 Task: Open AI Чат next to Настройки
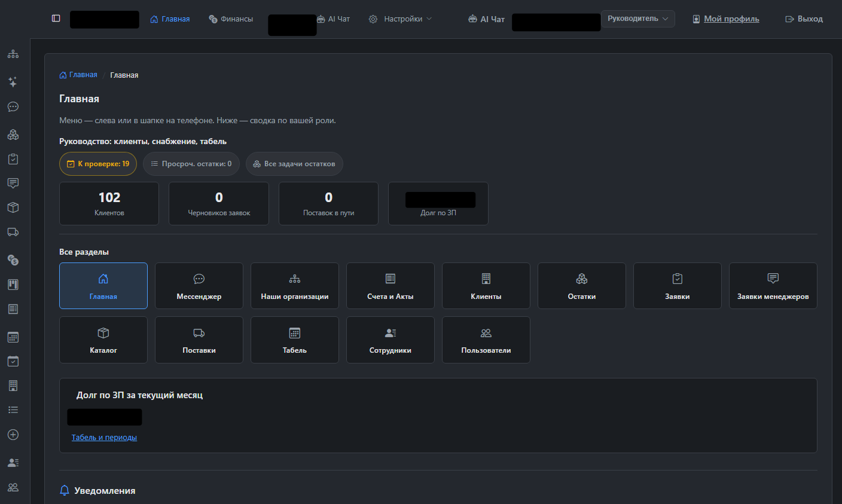pos(334,19)
